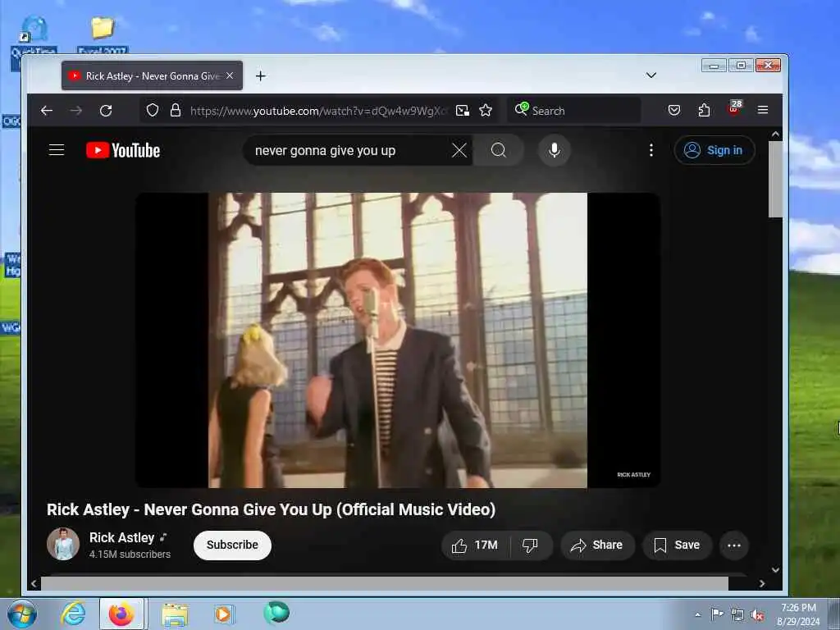Image resolution: width=840 pixels, height=630 pixels.
Task: Search with your voice microphone button
Action: [555, 150]
